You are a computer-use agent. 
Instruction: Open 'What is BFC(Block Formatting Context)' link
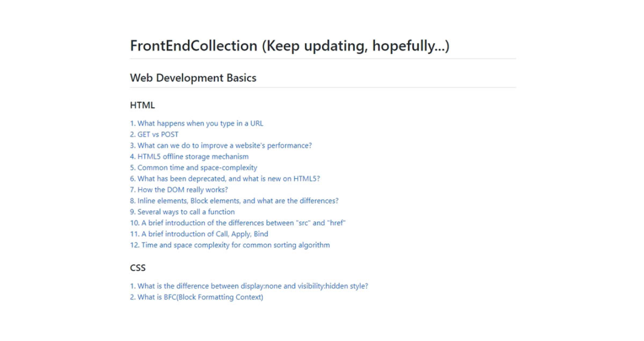196,297
